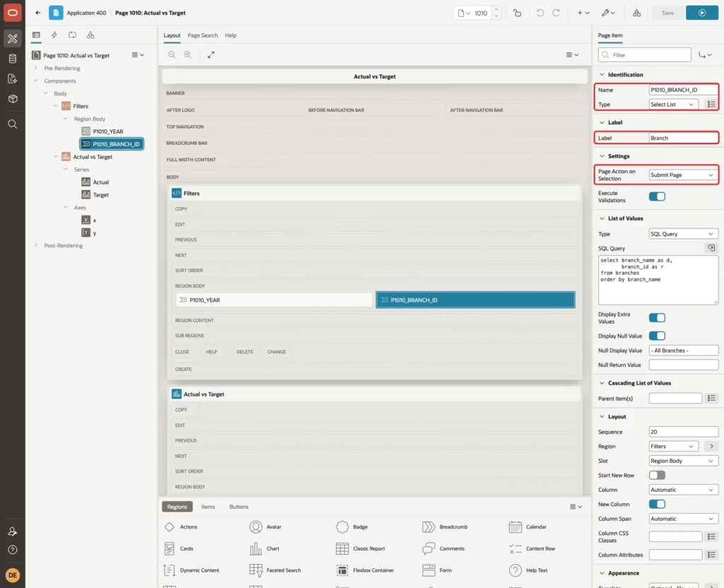
Task: Click the Null Display Value field
Action: [684, 351]
